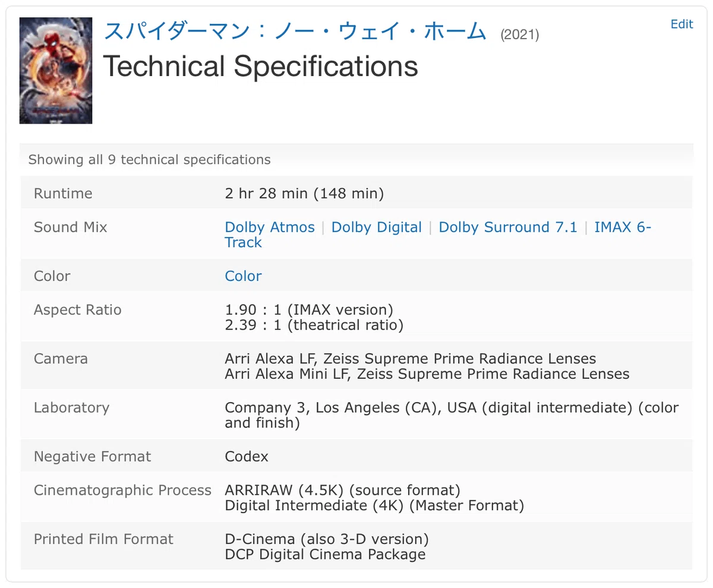This screenshot has height=588, width=713.
Task: Open the Dolby Digital link
Action: [377, 227]
